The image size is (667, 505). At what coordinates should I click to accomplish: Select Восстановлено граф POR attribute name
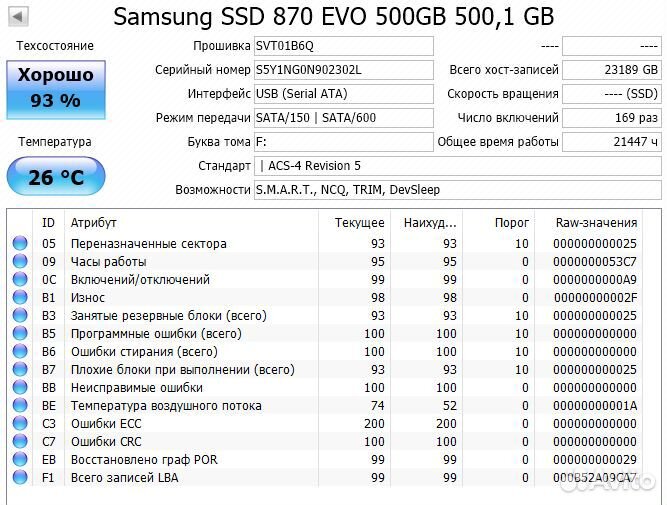tap(144, 460)
